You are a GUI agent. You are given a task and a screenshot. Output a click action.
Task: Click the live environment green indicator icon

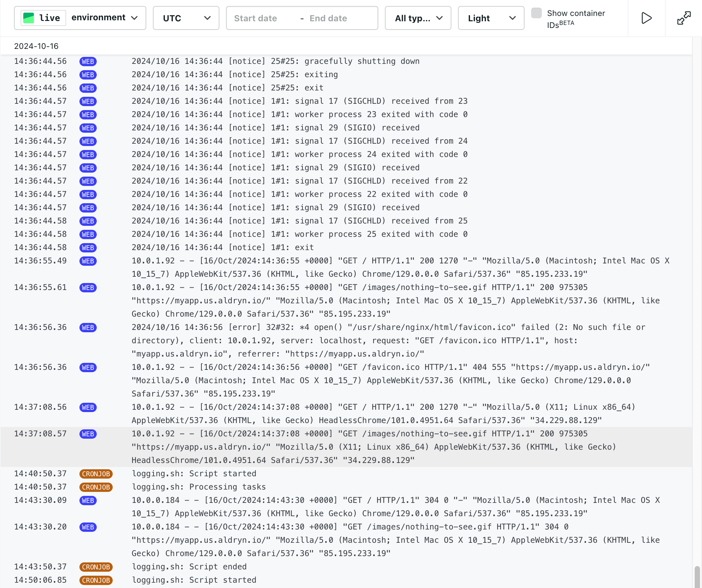point(29,18)
